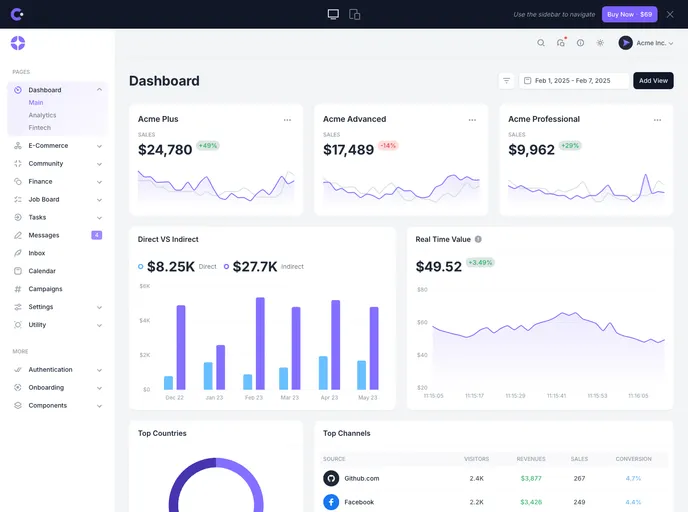Open the Acme Plus card options menu
Viewport: 688px width, 512px height.
pos(287,120)
